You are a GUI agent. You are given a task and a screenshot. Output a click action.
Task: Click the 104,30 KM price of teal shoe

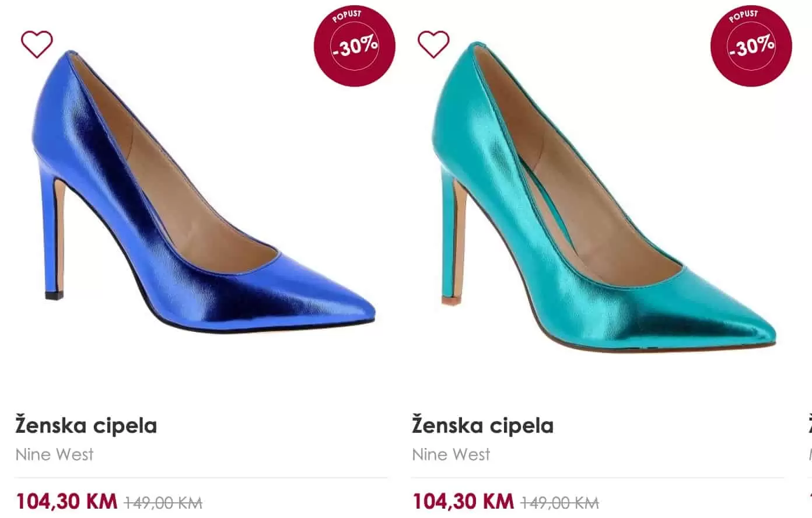(x=463, y=502)
